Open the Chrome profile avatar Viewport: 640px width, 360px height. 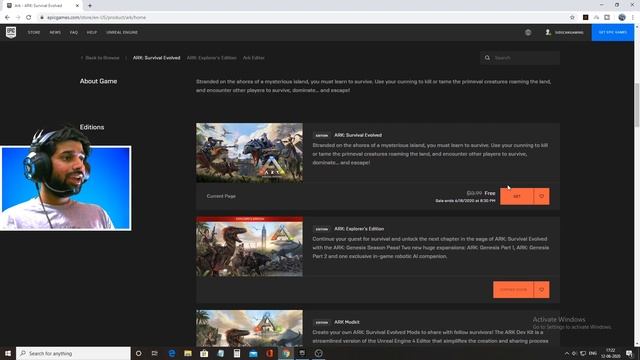coord(622,18)
